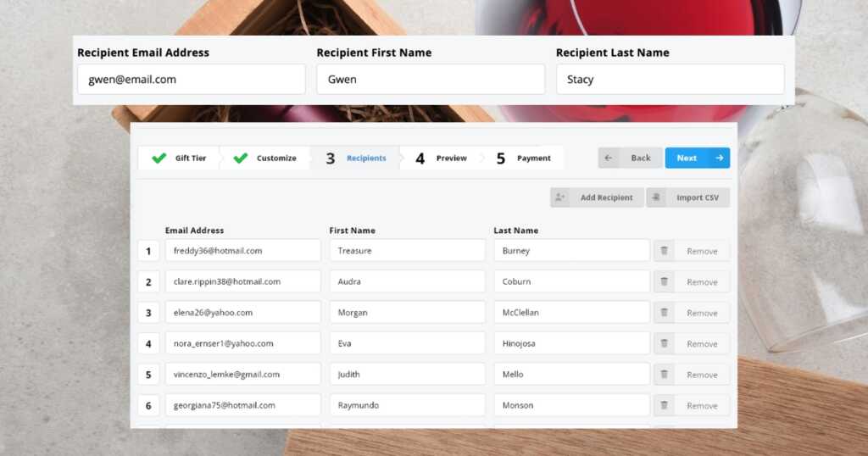Remove recipient Eva Hinojosa
The height and width of the screenshot is (456, 868).
point(692,343)
